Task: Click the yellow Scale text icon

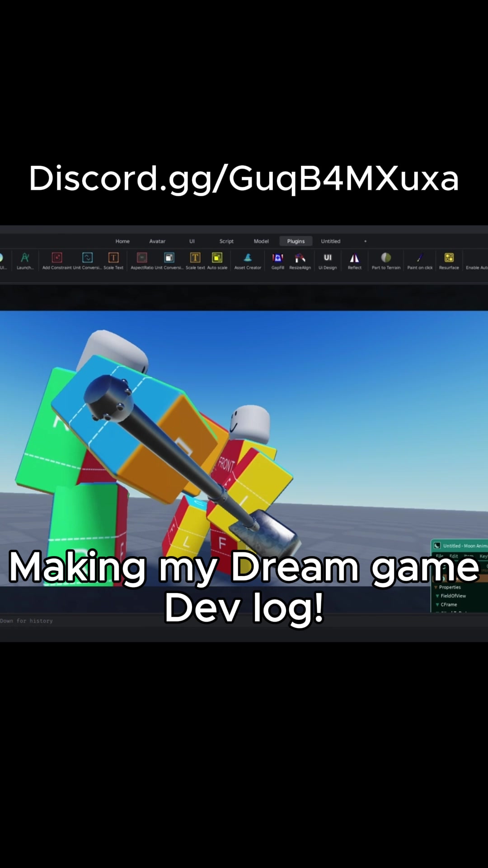Action: tap(195, 258)
